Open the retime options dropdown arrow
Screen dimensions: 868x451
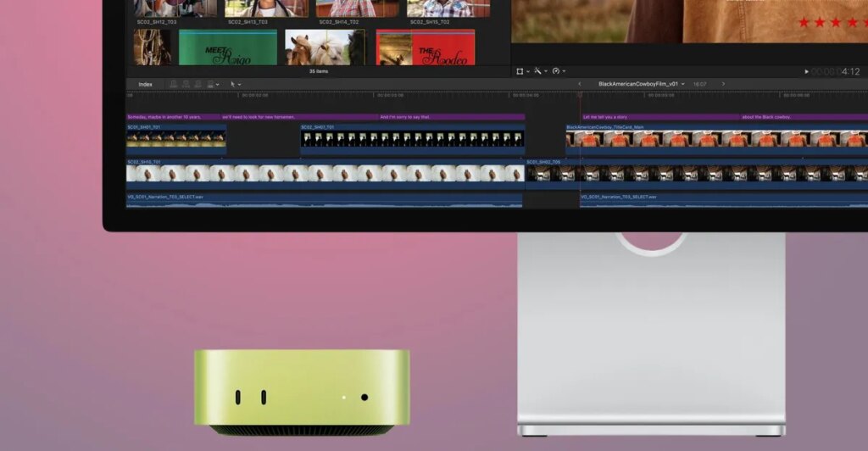(564, 71)
